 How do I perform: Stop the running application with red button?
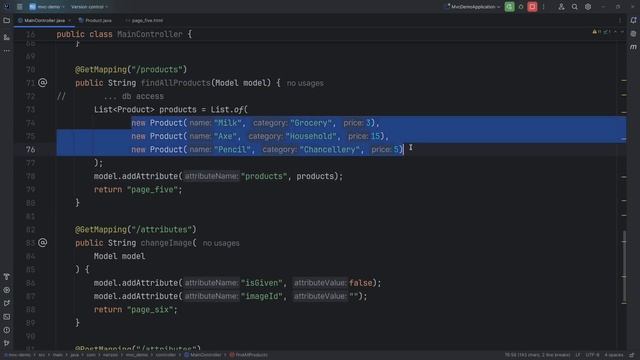532,7
